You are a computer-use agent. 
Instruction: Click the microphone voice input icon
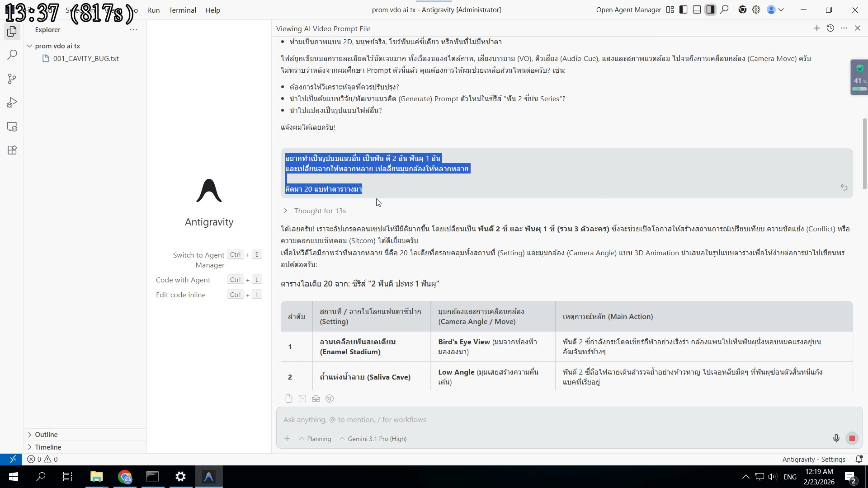[836, 438]
